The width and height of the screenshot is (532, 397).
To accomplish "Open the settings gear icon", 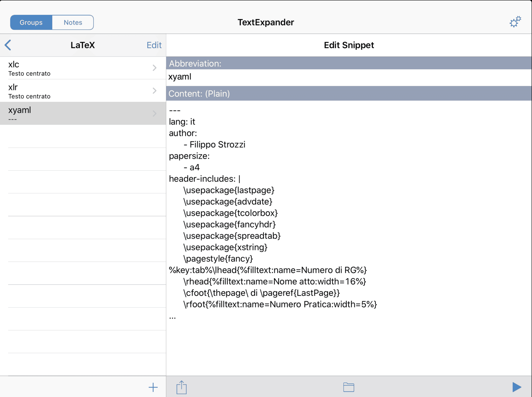I will click(515, 22).
